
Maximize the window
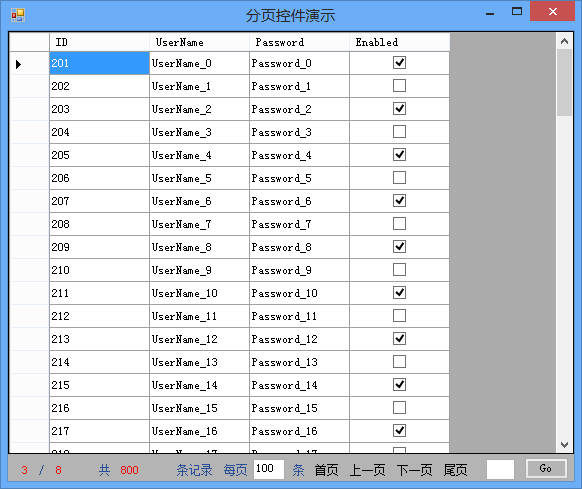(x=517, y=12)
